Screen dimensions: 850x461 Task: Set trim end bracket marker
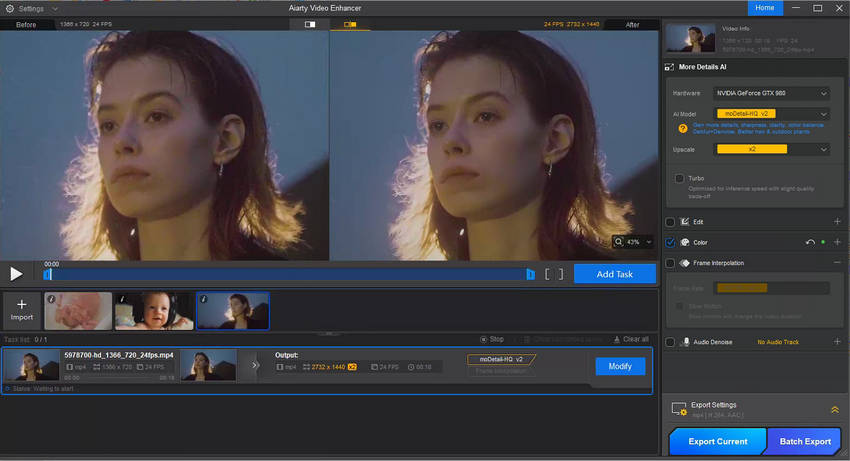(x=561, y=274)
